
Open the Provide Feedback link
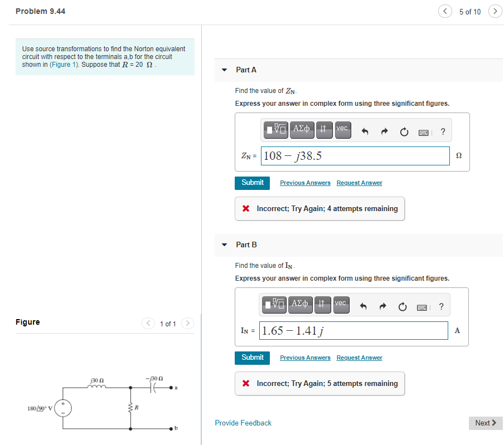tap(243, 423)
